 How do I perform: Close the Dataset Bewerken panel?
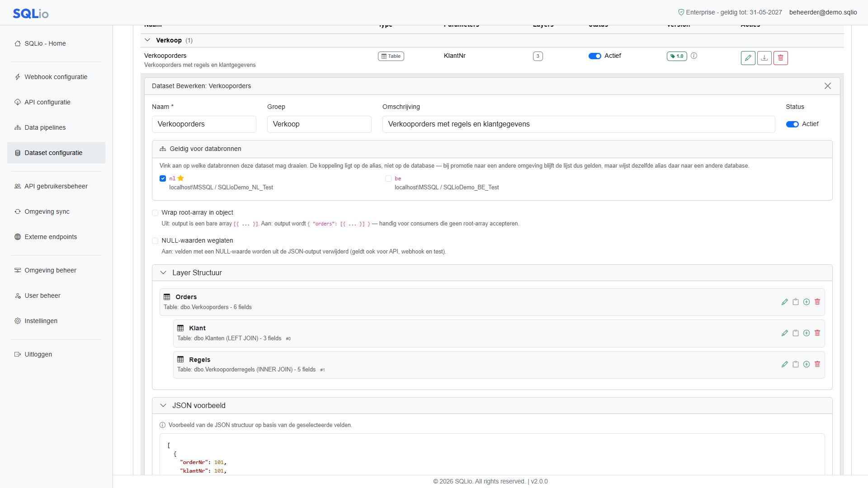click(828, 86)
